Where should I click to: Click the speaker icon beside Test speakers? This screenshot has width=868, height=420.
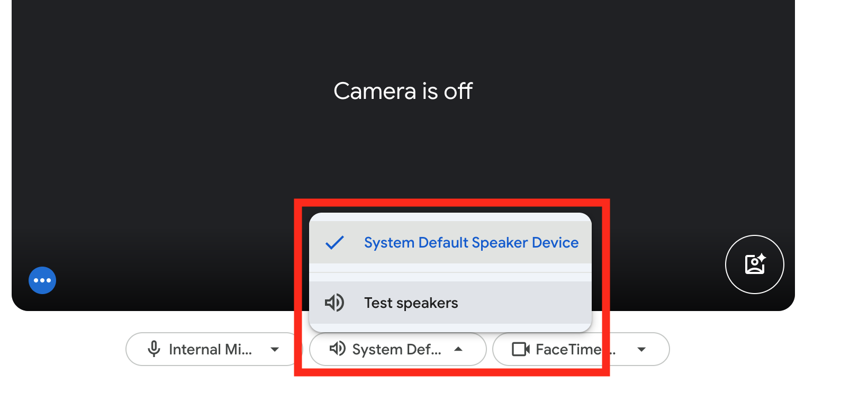coord(334,303)
